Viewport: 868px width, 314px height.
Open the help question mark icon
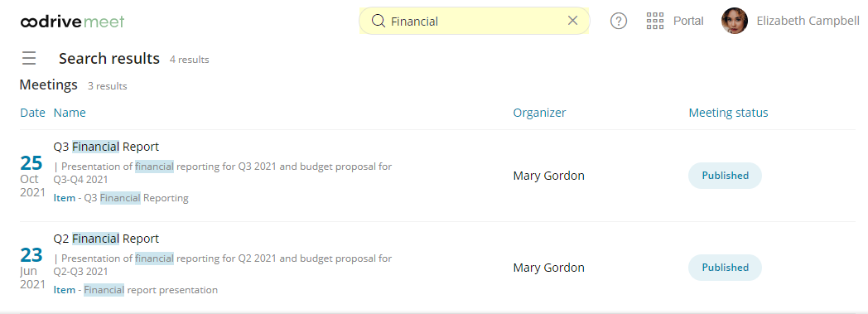(x=619, y=21)
